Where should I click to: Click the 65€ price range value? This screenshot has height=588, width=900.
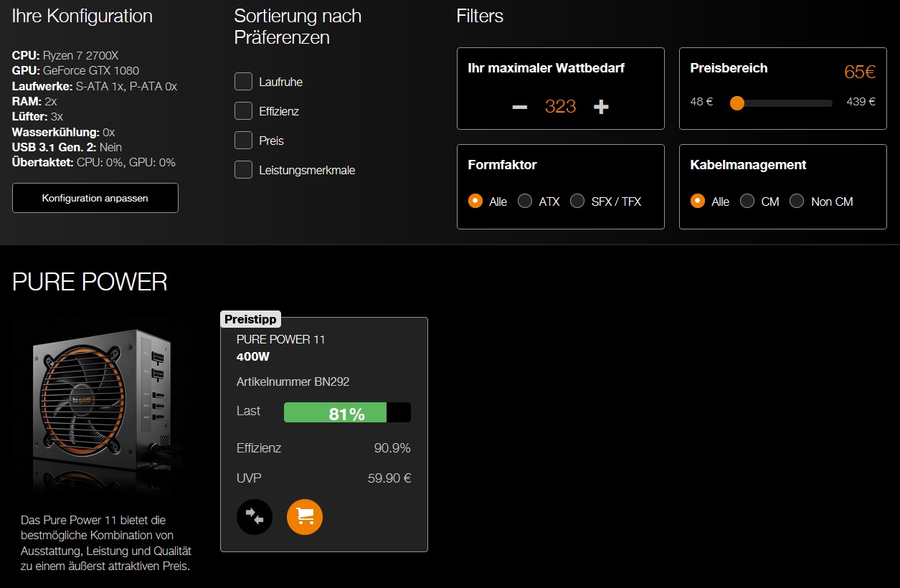(860, 72)
